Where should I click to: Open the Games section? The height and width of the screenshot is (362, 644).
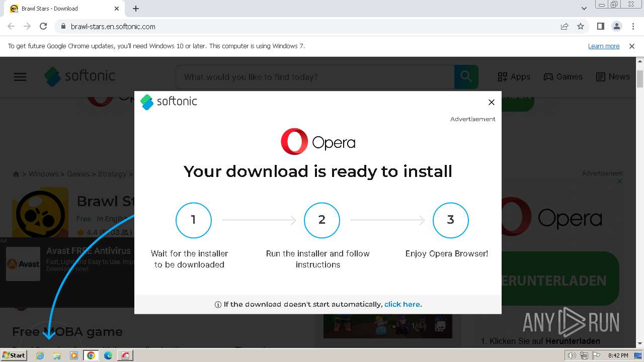click(563, 77)
